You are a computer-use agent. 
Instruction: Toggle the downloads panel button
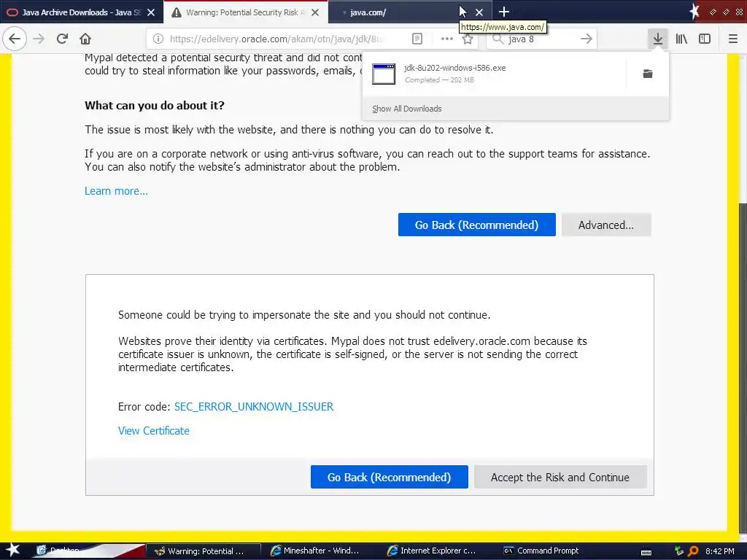tap(658, 39)
